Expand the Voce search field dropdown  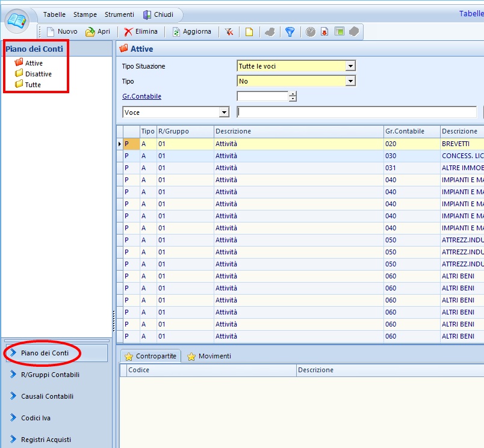tap(224, 112)
